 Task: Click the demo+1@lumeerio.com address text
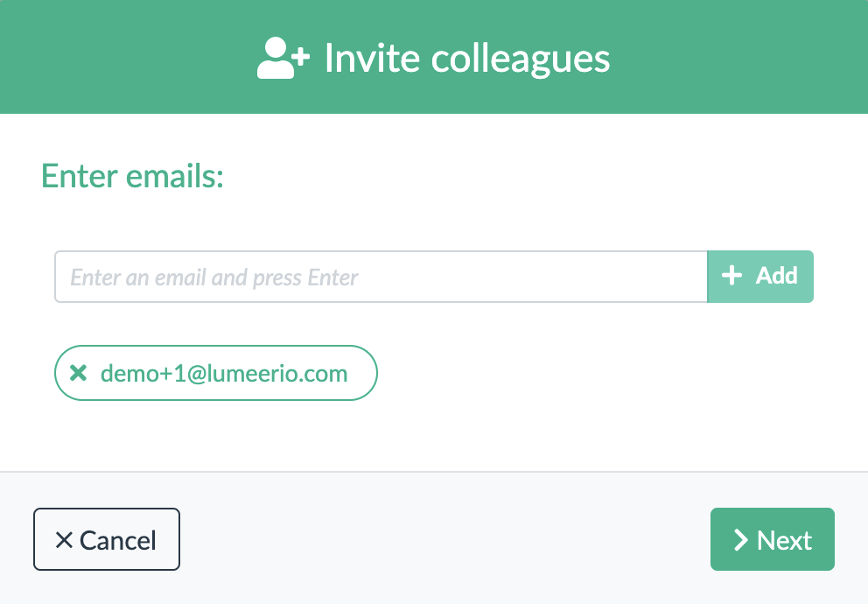click(224, 374)
